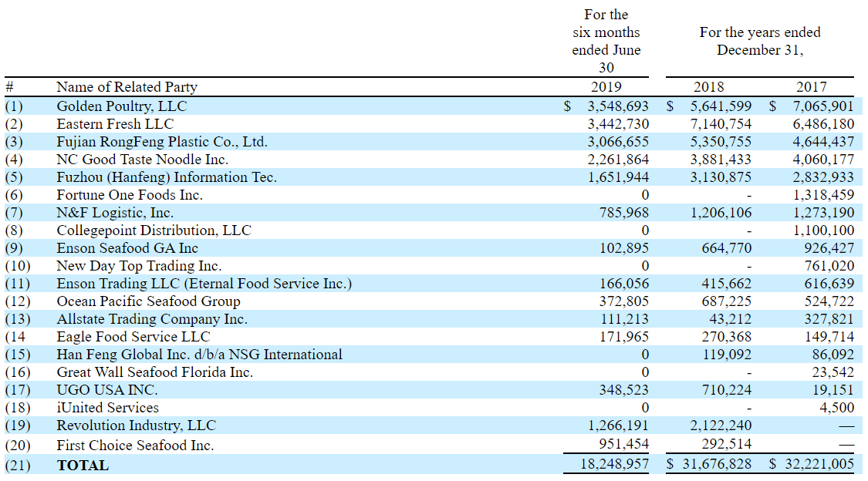Click 'Han Feng Global Inc. d/b/a NSG International'
This screenshot has width=868, height=481.
199,354
